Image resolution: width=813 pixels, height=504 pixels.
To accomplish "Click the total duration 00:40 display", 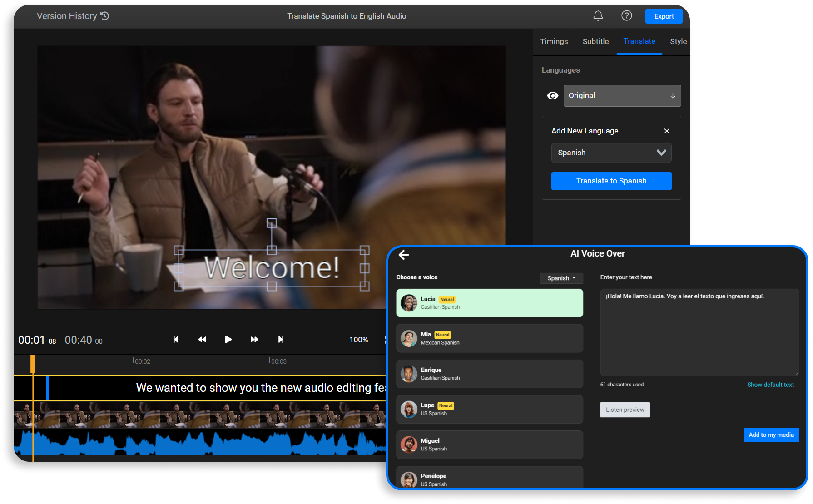I will coord(84,340).
